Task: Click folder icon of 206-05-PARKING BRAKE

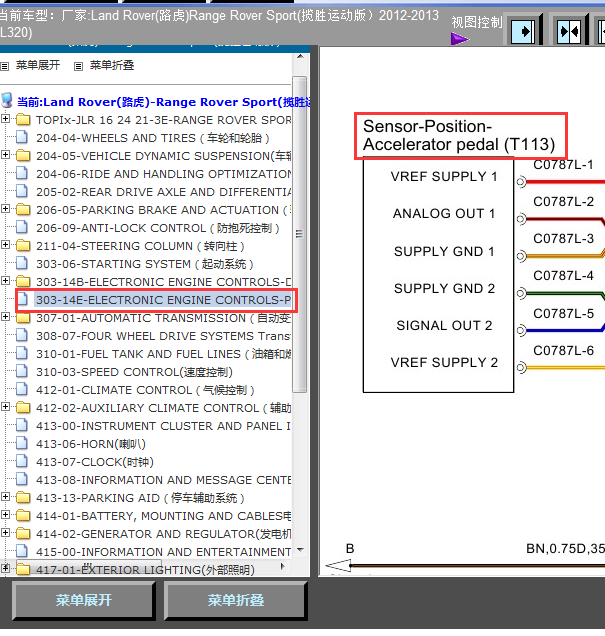Action: [23, 209]
